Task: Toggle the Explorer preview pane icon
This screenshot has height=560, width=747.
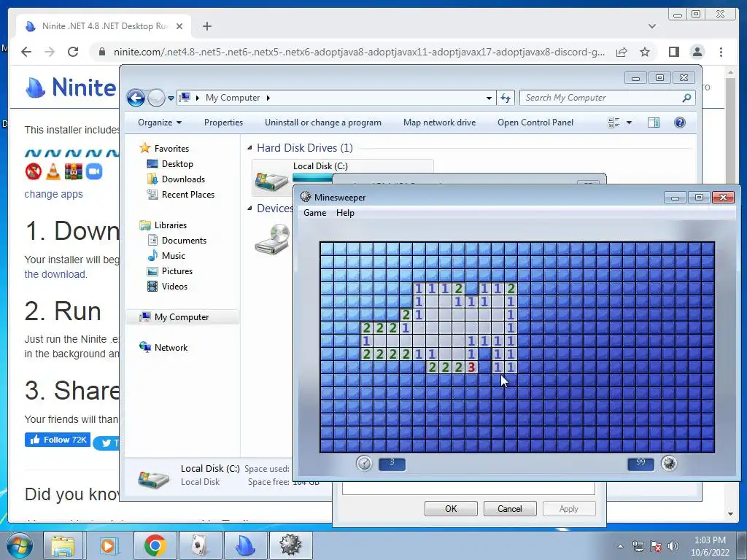Action: coord(654,122)
